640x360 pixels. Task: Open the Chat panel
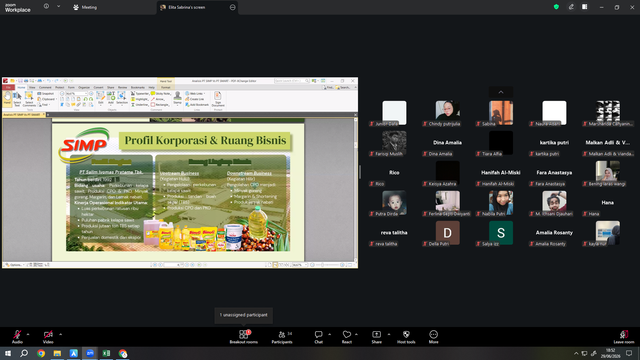click(318, 337)
